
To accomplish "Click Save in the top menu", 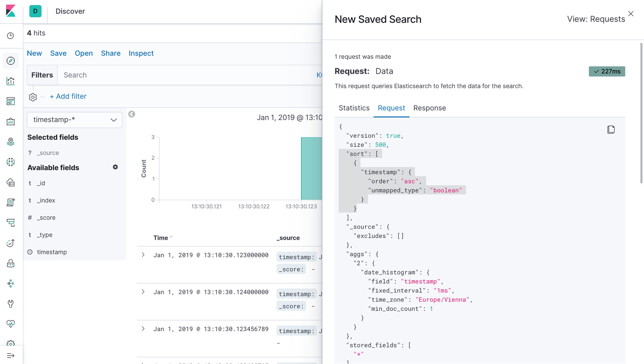I will 58,53.
